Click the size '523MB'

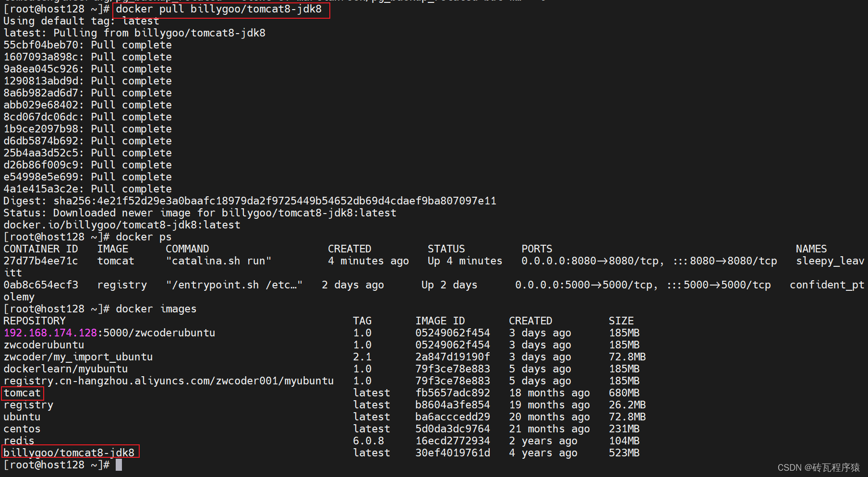click(624, 453)
